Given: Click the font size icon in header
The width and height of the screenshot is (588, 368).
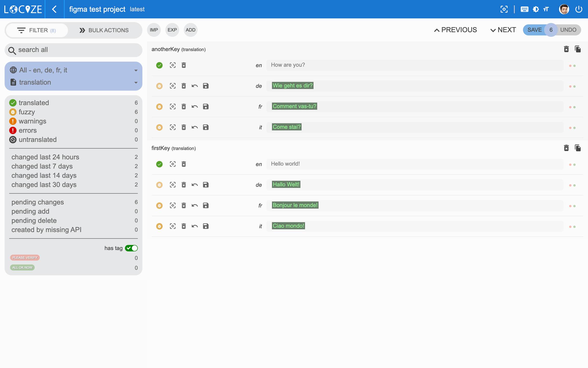Looking at the screenshot, I should 546,9.
